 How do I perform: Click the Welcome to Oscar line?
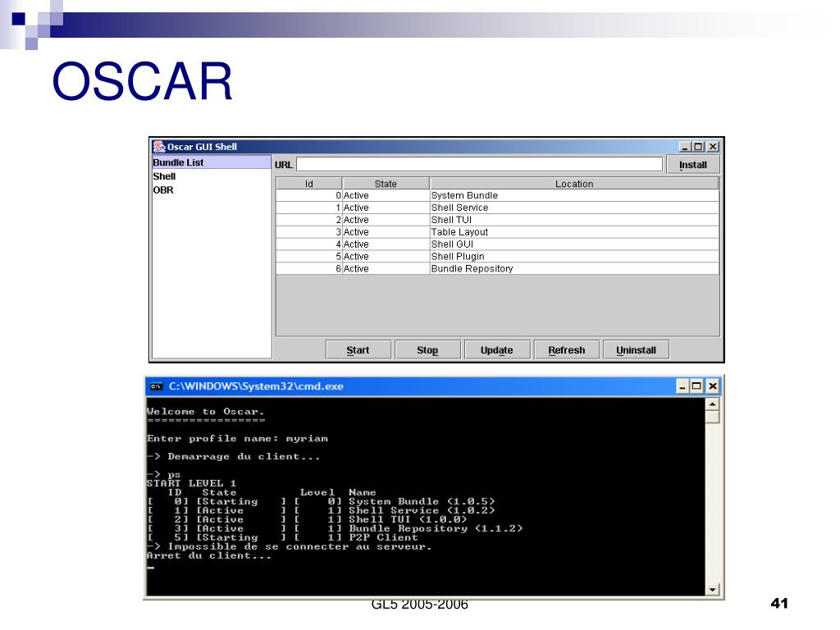click(x=206, y=412)
